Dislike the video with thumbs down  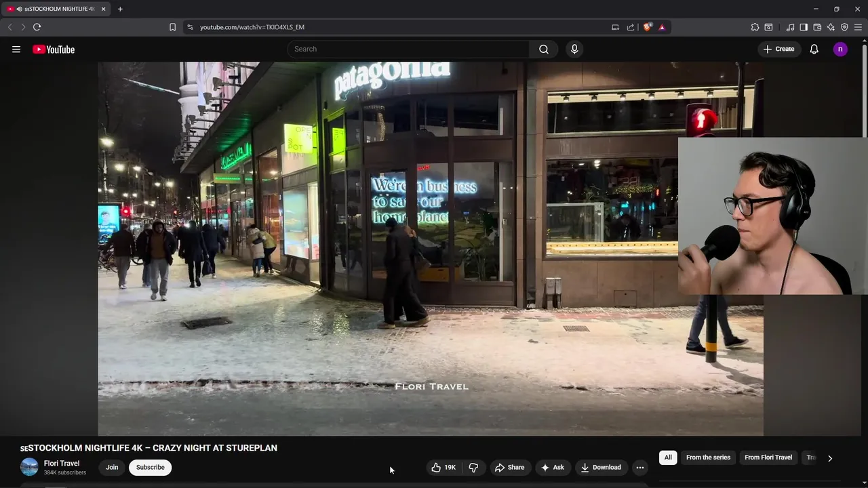473,467
